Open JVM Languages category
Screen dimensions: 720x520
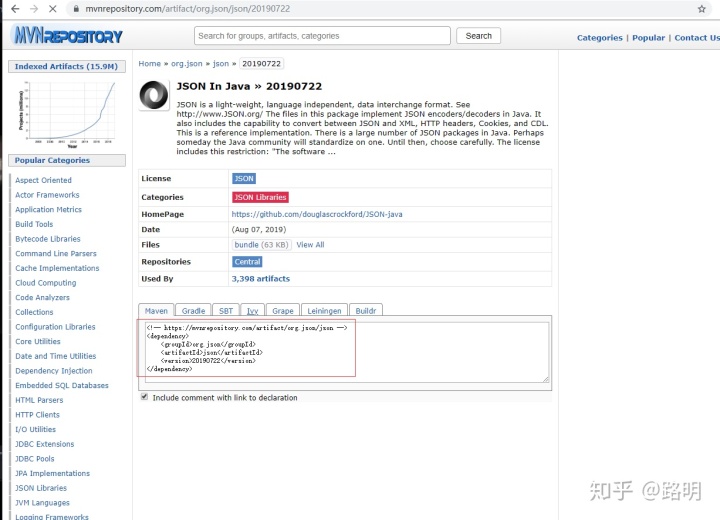coord(42,503)
